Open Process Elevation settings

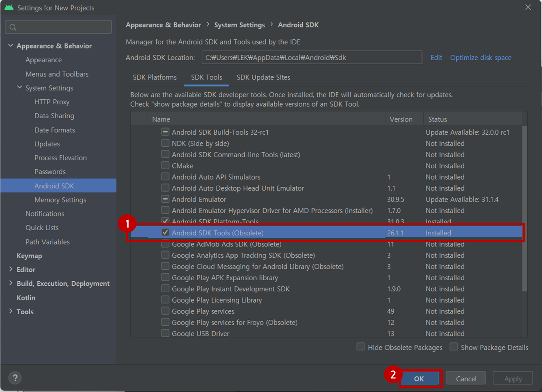point(61,158)
